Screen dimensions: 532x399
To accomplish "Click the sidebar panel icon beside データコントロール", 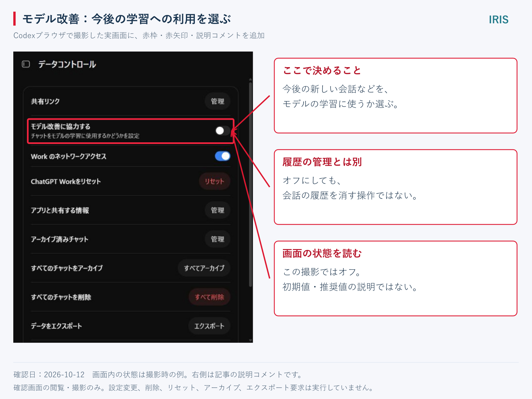I will pyautogui.click(x=26, y=64).
